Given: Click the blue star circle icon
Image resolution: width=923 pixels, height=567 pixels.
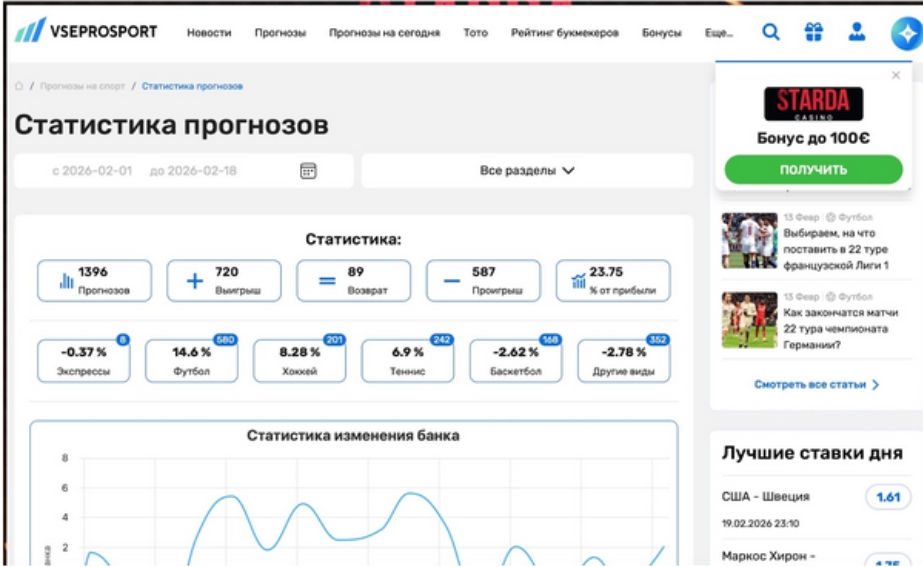Looking at the screenshot, I should (906, 34).
